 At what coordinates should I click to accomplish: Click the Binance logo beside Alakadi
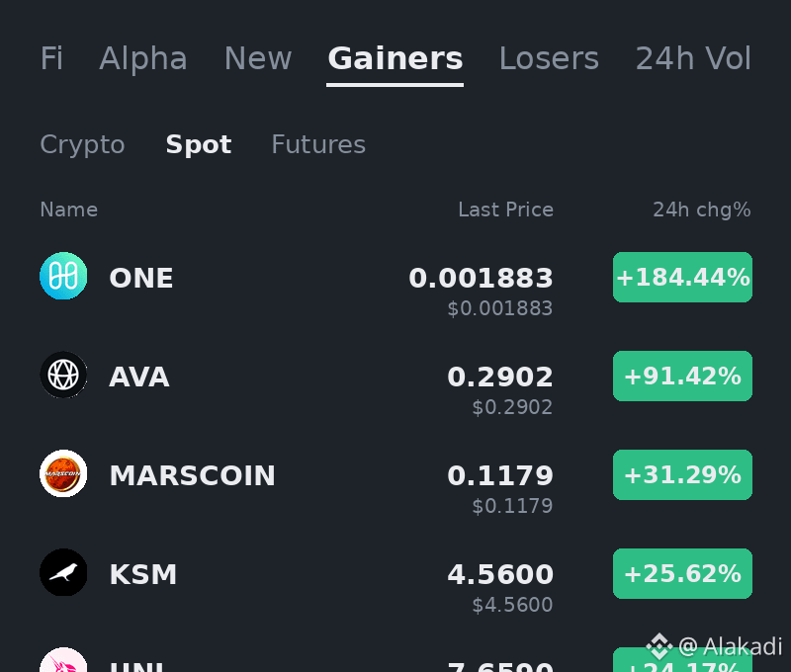[659, 645]
